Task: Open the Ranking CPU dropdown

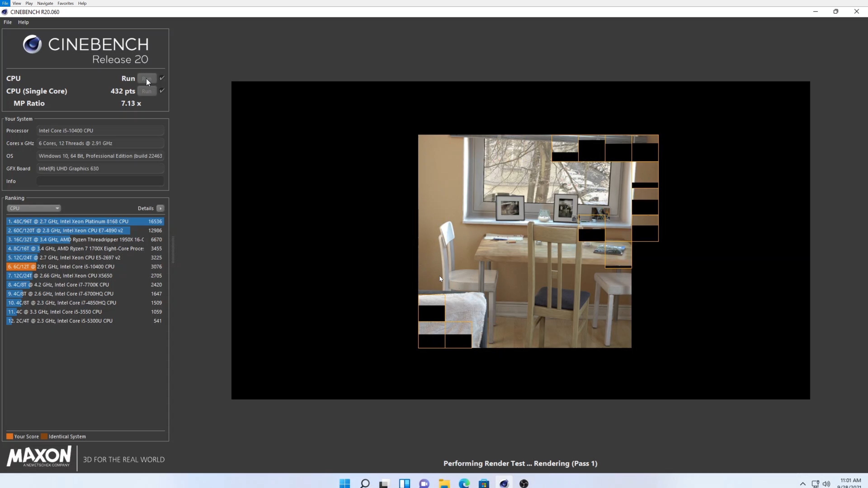Action: point(34,209)
